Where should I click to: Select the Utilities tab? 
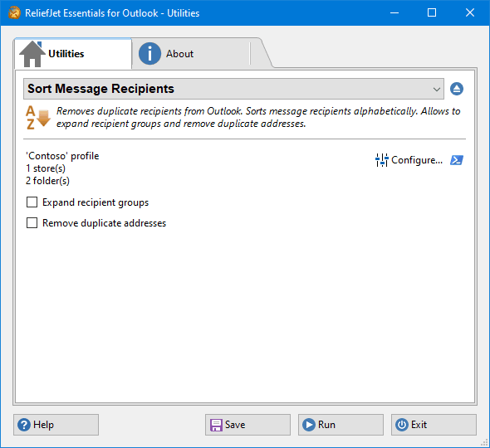(73, 54)
